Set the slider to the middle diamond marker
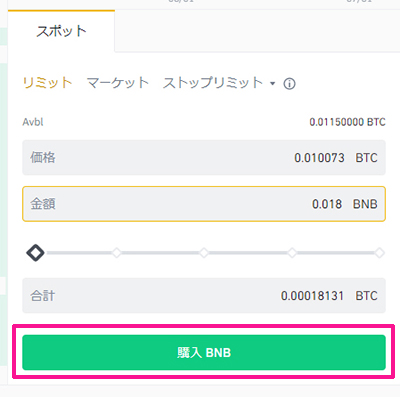400x397 pixels. coord(204,253)
